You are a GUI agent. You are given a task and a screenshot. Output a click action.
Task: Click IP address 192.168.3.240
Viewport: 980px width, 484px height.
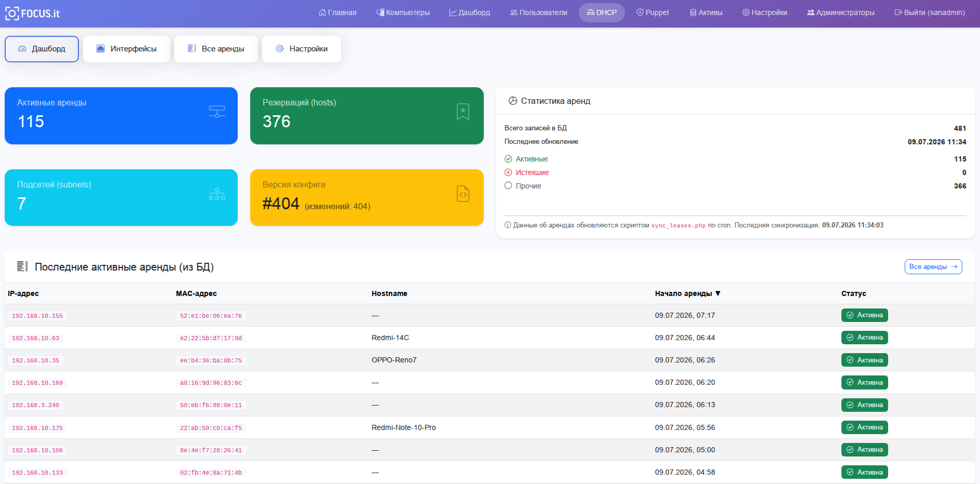coord(36,405)
